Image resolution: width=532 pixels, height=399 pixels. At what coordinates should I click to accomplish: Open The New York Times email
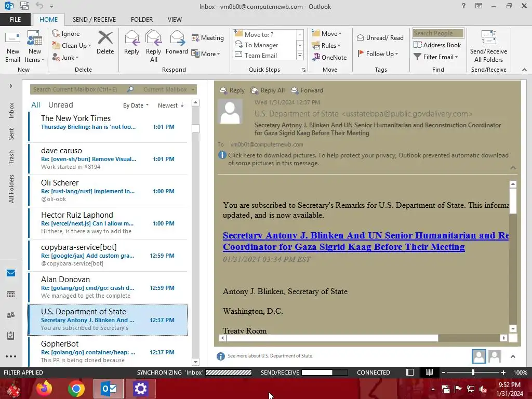tap(108, 126)
